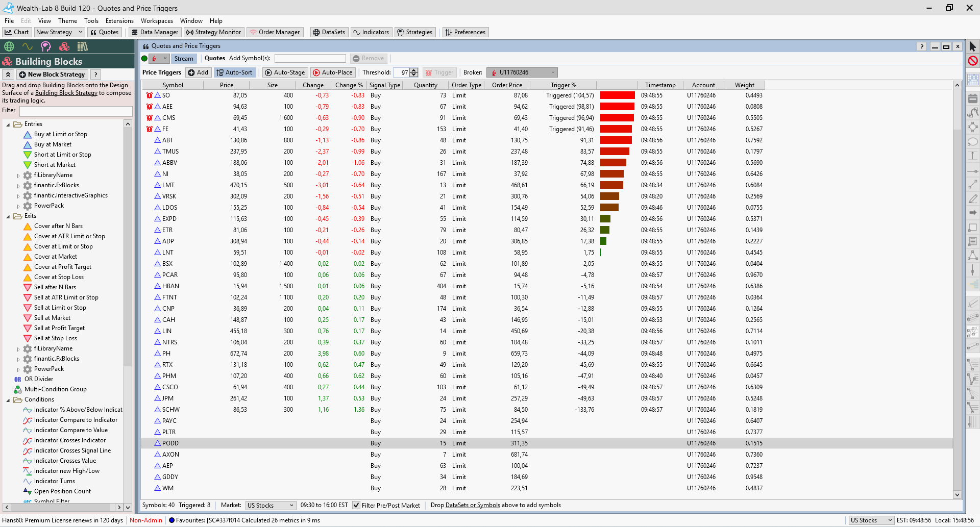
Task: Open the Building Block Strategy link
Action: pyautogui.click(x=66, y=93)
